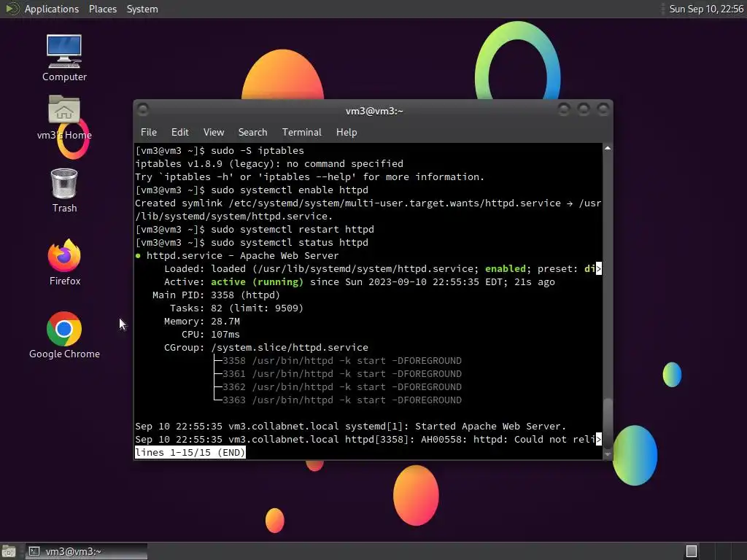Click 'Memory: 28.7M' value
Screen dimensions: 747x560
225,322
